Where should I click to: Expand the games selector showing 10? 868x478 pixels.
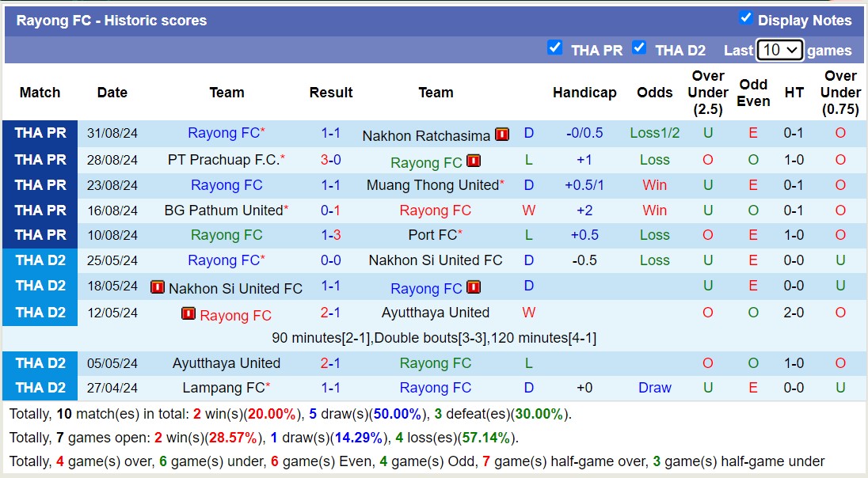tap(780, 49)
